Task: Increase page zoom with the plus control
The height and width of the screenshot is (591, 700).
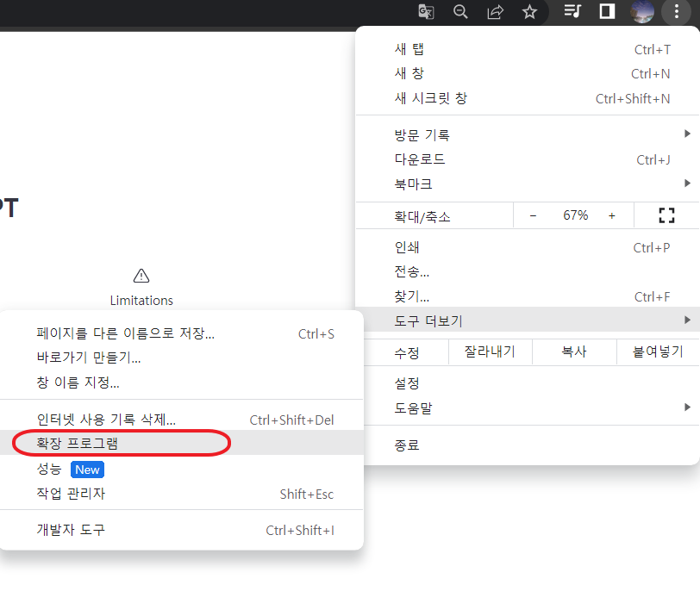Action: tap(611, 215)
